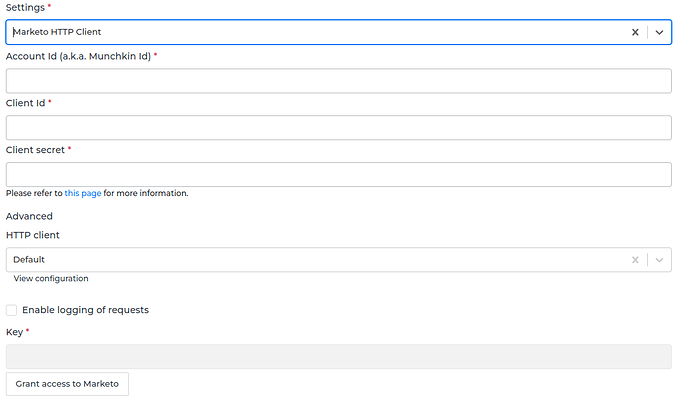Click the 'Client Id' label
The height and width of the screenshot is (401, 690).
[26, 103]
